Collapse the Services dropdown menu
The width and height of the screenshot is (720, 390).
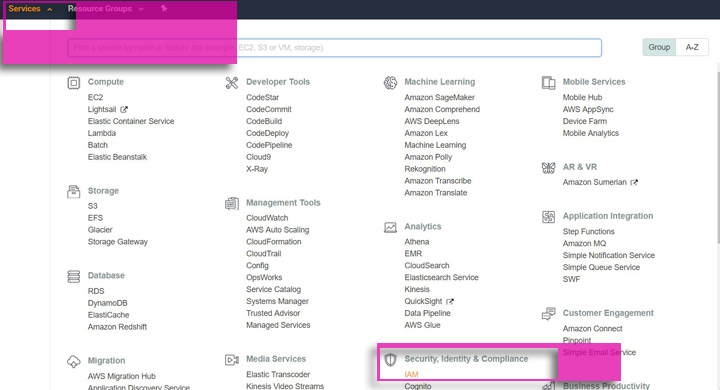pos(30,9)
